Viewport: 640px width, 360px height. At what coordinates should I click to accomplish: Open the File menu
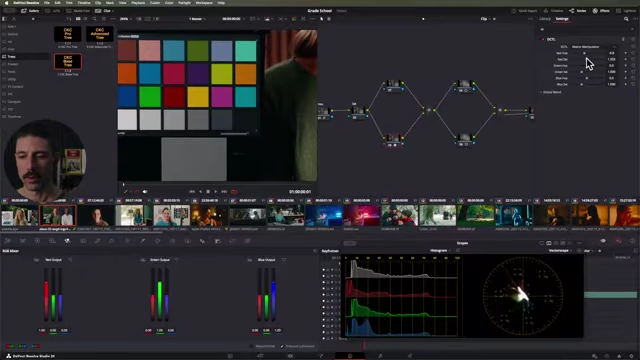[x=47, y=3]
